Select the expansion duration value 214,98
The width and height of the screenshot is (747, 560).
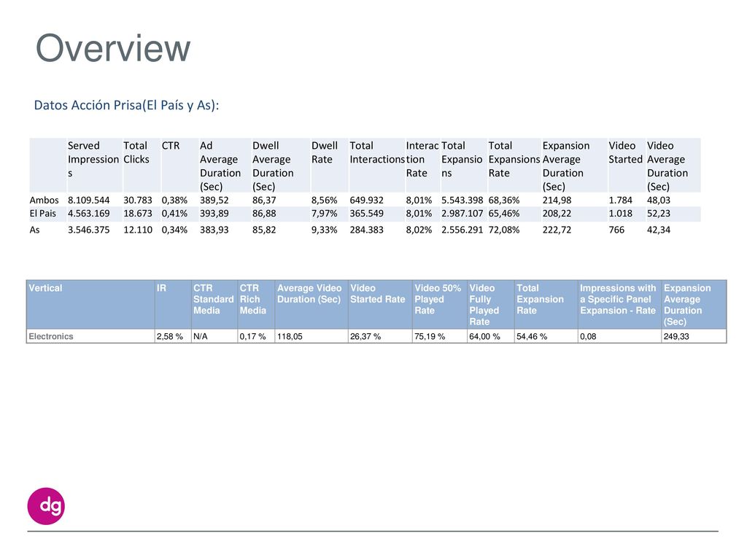(557, 201)
